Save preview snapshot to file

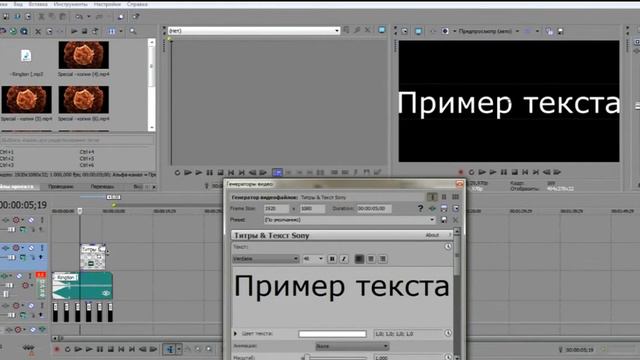pyautogui.click(x=560, y=31)
